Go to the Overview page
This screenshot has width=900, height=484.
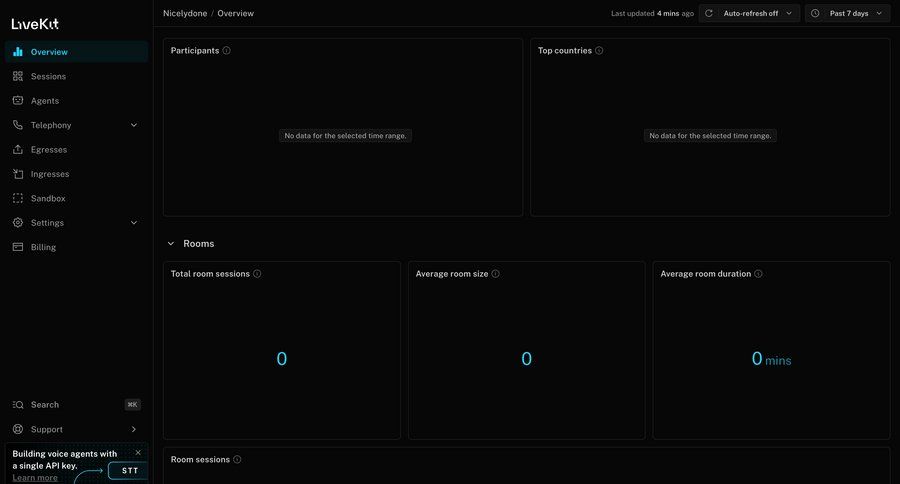tap(76, 52)
